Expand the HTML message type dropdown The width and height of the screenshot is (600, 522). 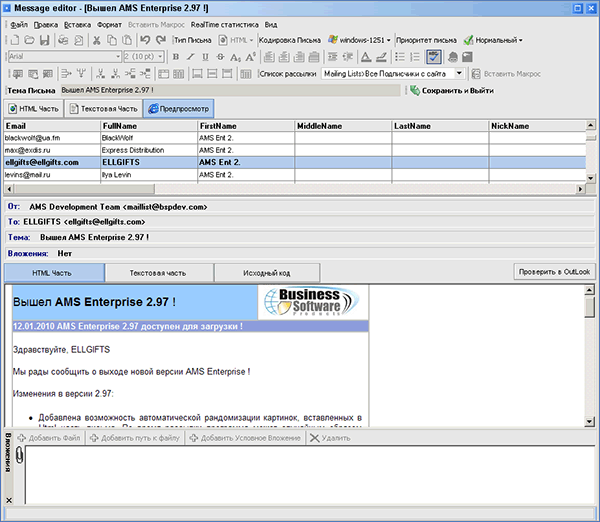(x=251, y=40)
